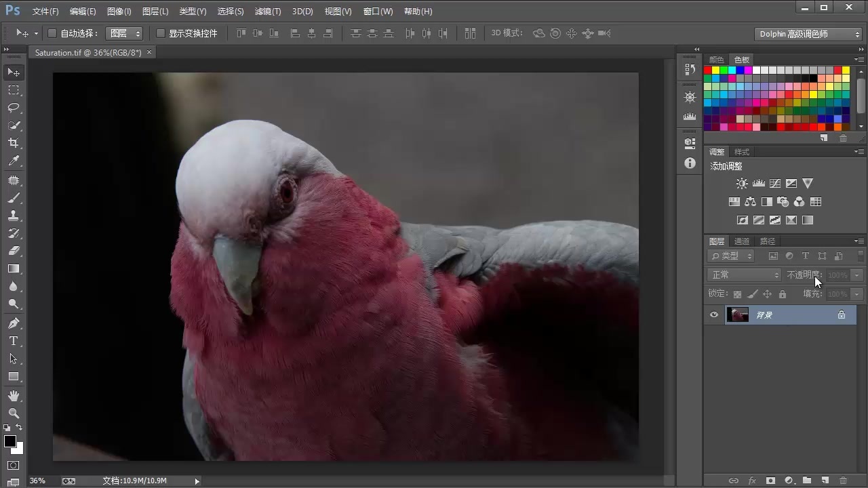Select the Brush tool
The image size is (868, 488).
(x=14, y=198)
